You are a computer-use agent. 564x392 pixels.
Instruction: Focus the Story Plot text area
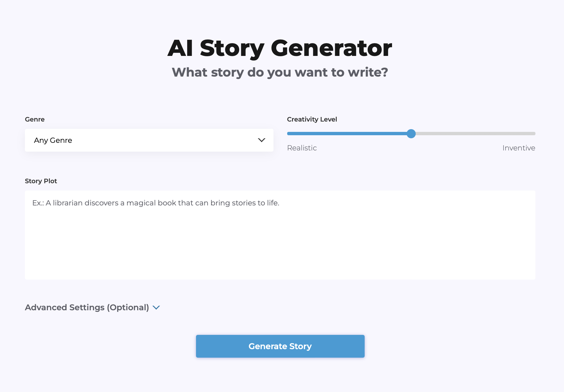(x=280, y=235)
